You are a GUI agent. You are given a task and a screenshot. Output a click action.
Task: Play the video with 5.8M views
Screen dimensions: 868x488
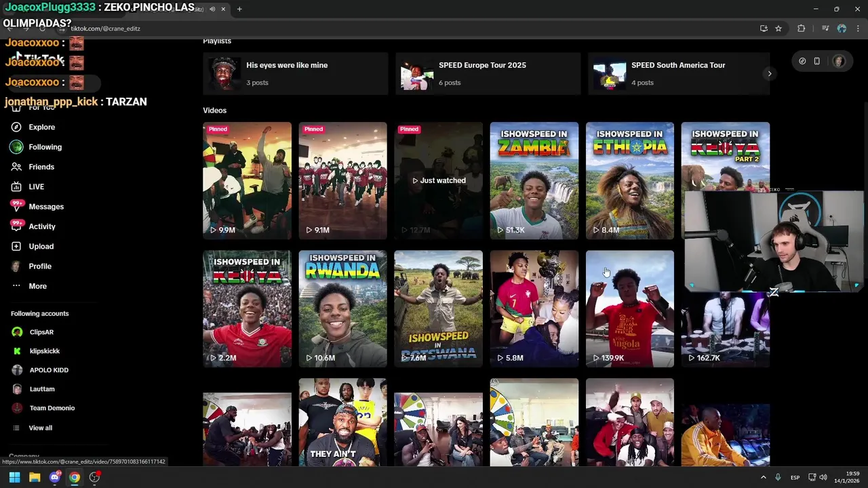point(534,308)
